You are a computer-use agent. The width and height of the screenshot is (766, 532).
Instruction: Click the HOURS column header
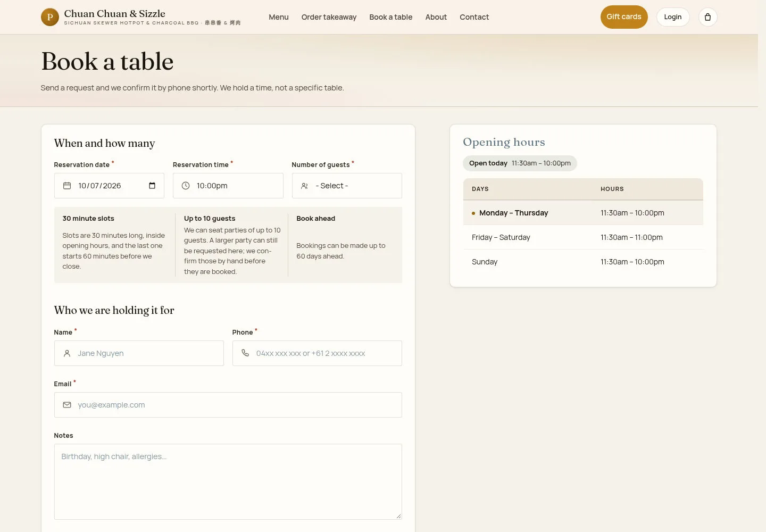coord(612,189)
